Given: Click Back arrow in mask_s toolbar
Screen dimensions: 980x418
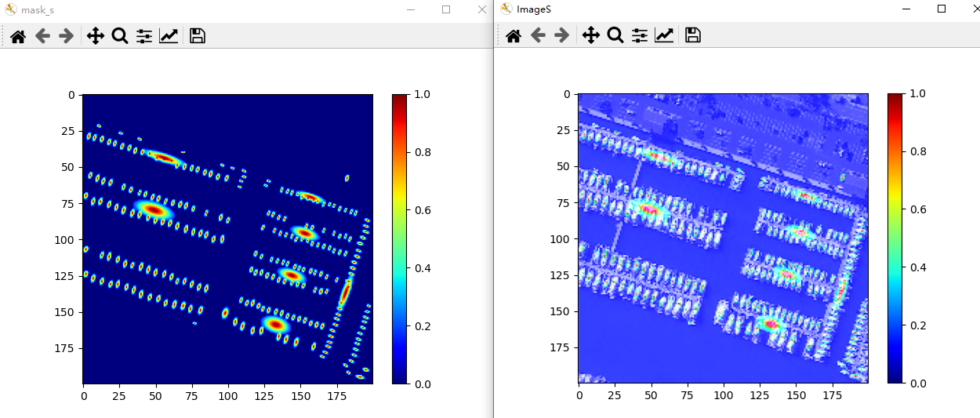Looking at the screenshot, I should [42, 36].
